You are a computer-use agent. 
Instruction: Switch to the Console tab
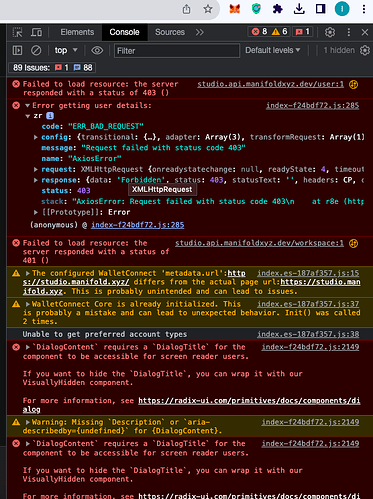click(124, 32)
